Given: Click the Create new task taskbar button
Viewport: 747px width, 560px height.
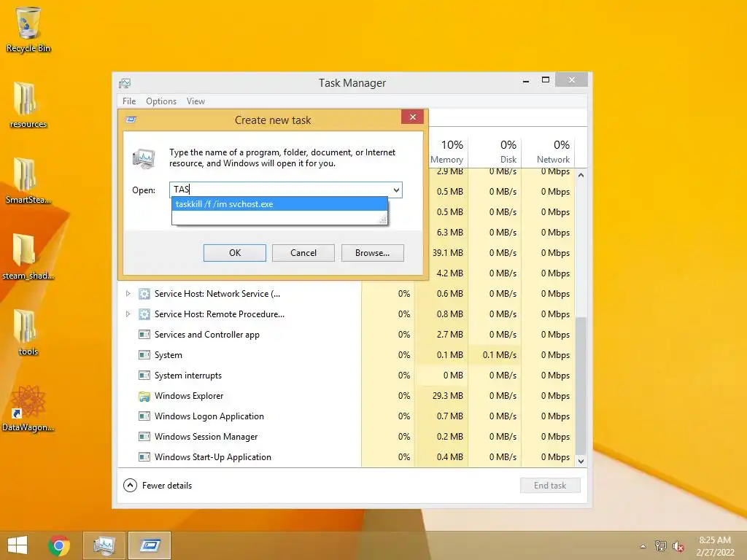Looking at the screenshot, I should click(x=150, y=545).
